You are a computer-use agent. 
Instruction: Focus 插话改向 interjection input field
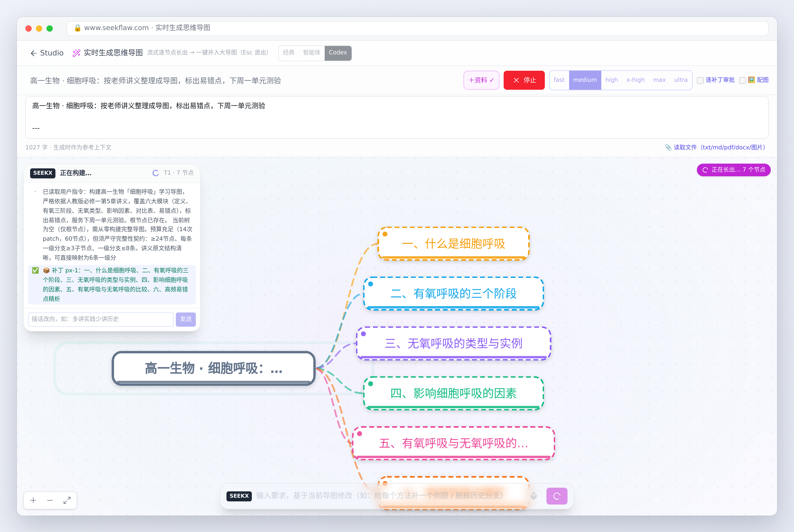coord(101,319)
